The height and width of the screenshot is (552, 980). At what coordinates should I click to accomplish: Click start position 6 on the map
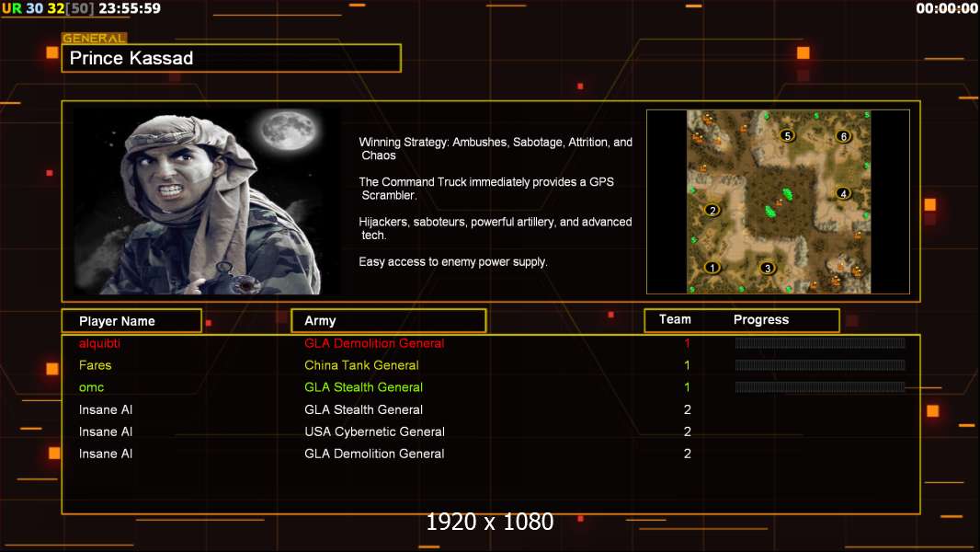[x=843, y=135]
